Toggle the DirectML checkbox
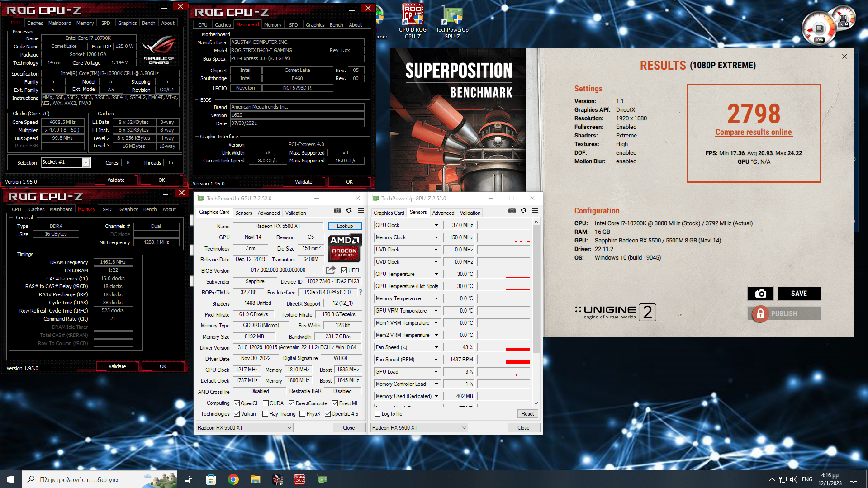 (x=335, y=403)
